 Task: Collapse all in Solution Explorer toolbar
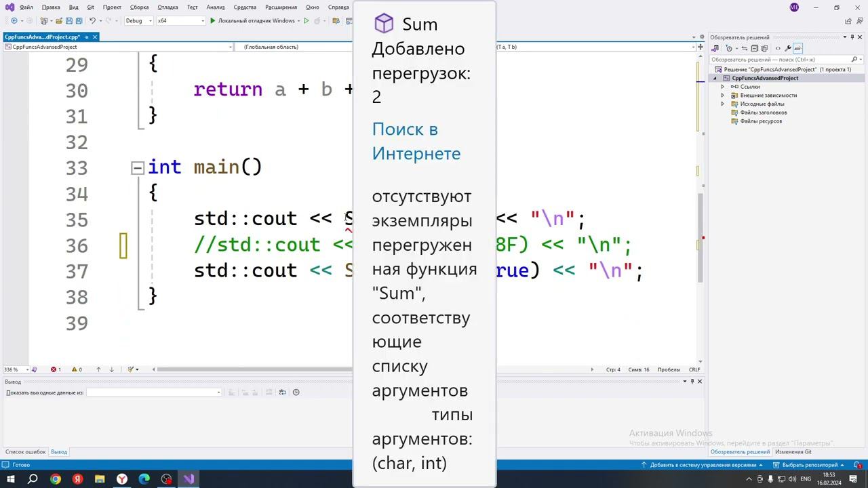[x=754, y=49]
